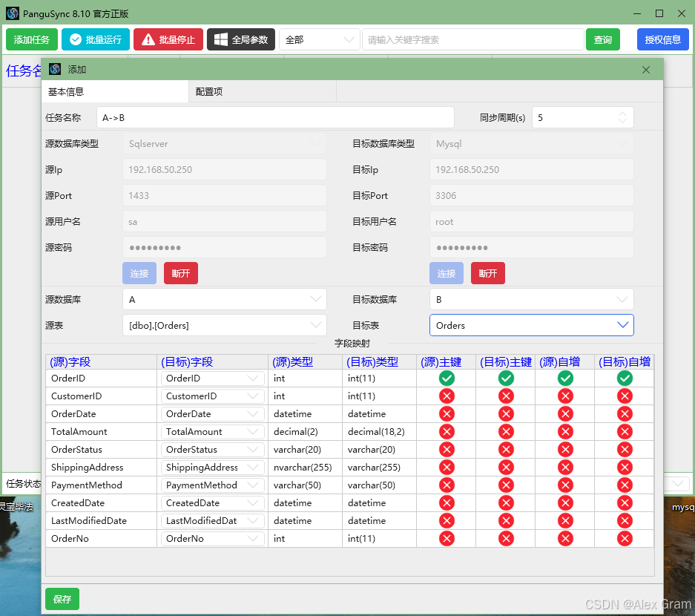The width and height of the screenshot is (695, 616).
Task: Click the PanguSync app logo icon
Action: click(13, 13)
